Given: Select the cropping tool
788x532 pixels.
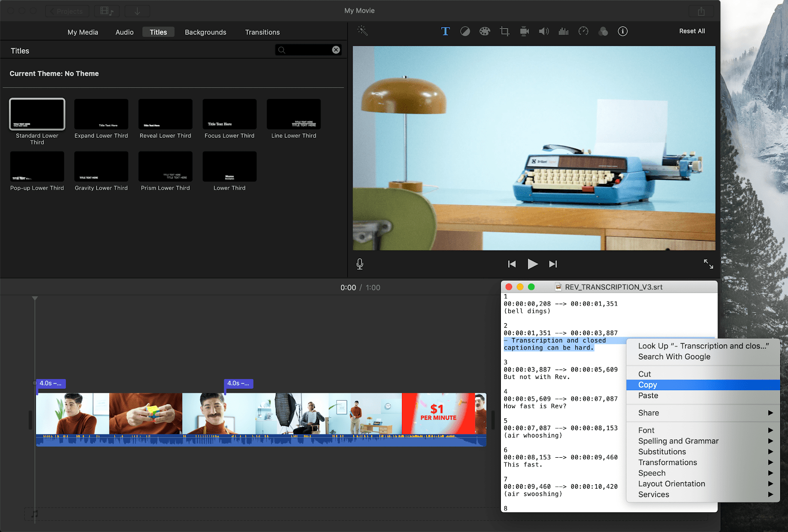Looking at the screenshot, I should (x=504, y=31).
